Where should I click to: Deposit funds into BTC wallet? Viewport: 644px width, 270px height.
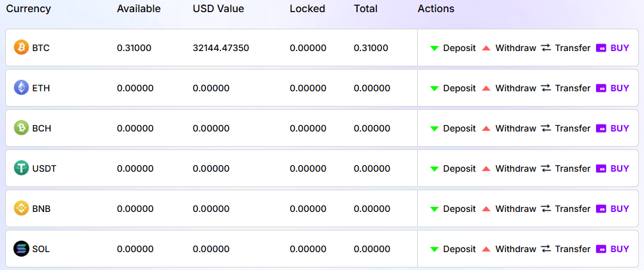pyautogui.click(x=459, y=48)
